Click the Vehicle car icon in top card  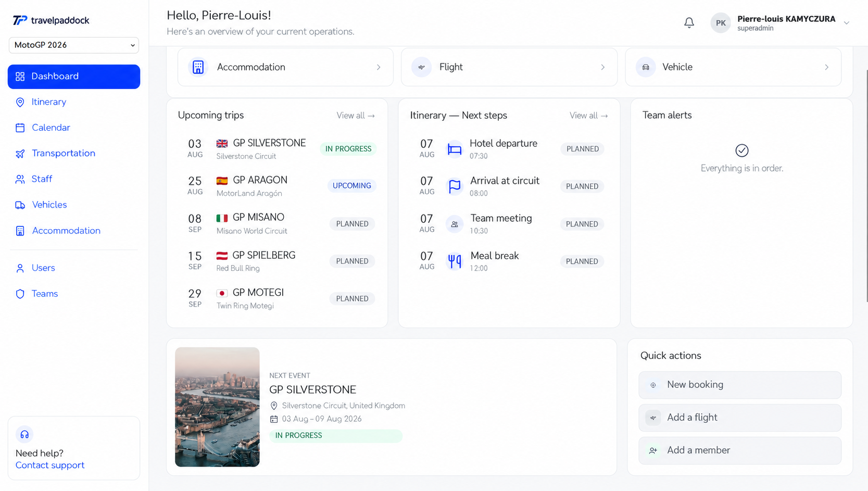click(646, 67)
